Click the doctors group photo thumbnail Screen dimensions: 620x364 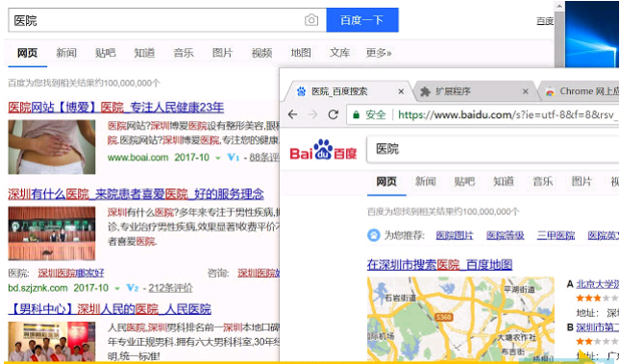pyautogui.click(x=52, y=341)
